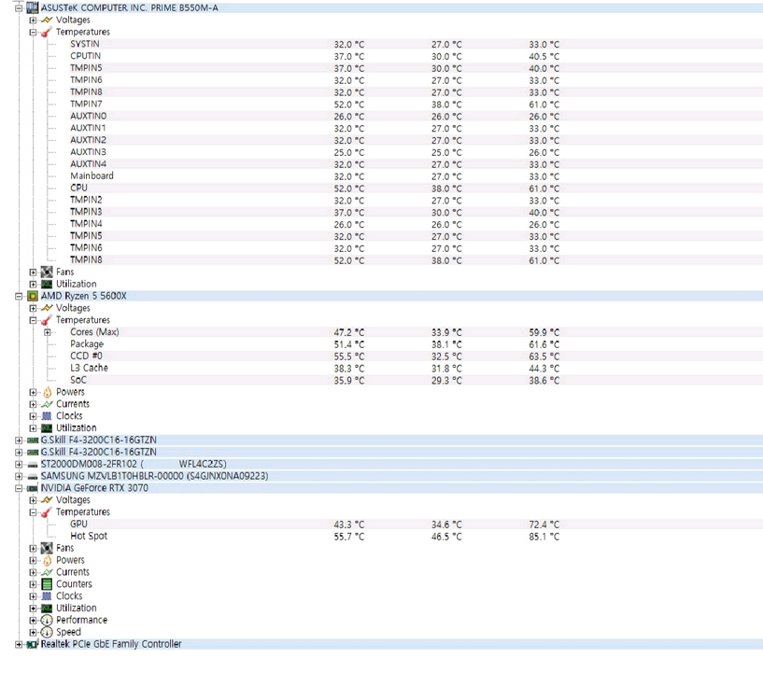Click the Hot Spot max value 85.1 °C

pyautogui.click(x=544, y=537)
